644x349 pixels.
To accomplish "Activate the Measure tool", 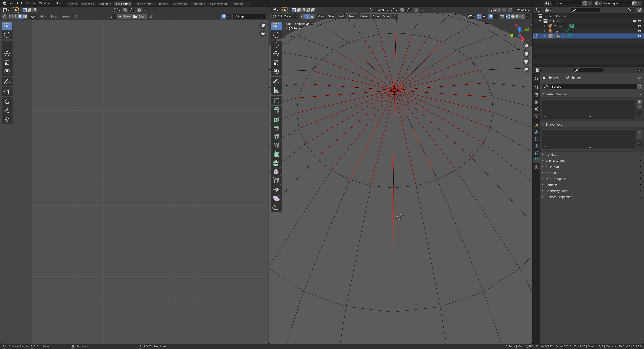I will pos(276,90).
